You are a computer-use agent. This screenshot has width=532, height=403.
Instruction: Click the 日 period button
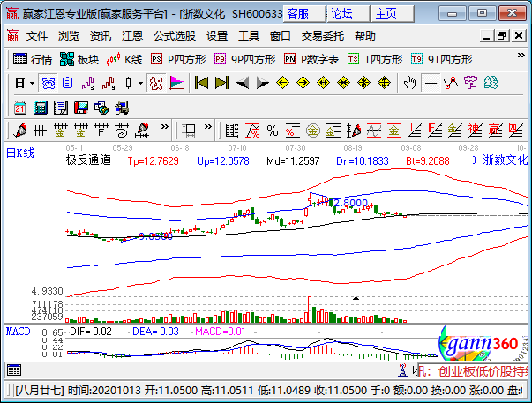(x=20, y=83)
